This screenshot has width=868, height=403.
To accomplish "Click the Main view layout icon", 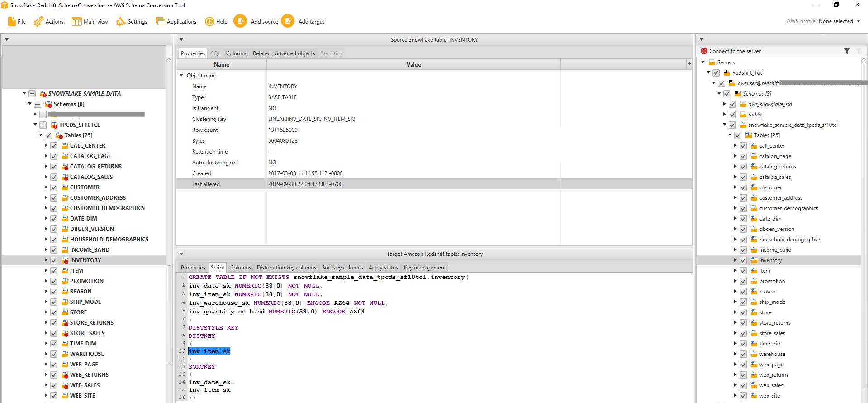I will 76,21.
